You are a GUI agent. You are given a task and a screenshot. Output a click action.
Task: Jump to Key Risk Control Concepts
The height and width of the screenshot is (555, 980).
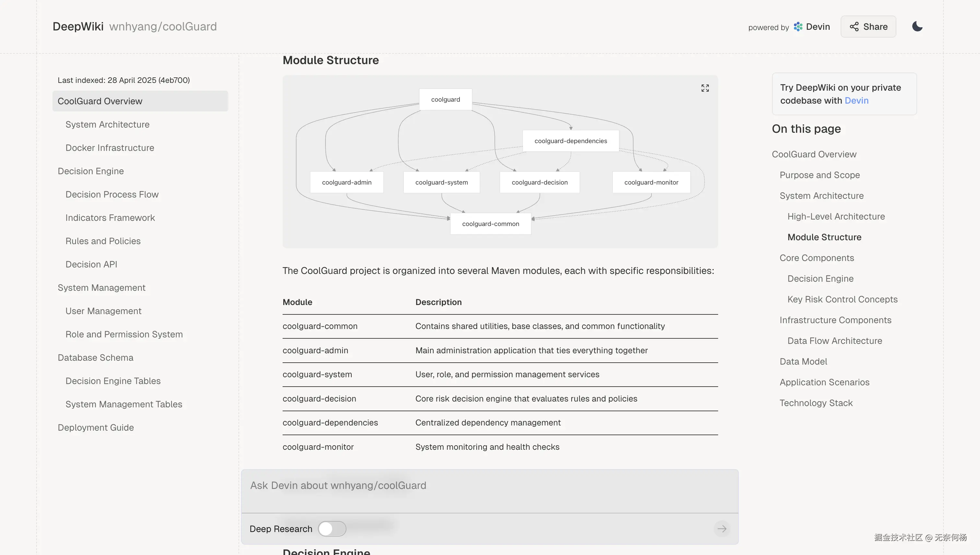pyautogui.click(x=842, y=299)
